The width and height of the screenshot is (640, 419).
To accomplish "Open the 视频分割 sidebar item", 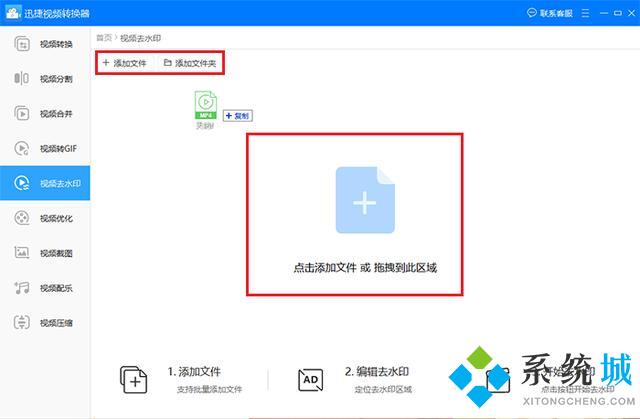I will (45, 78).
